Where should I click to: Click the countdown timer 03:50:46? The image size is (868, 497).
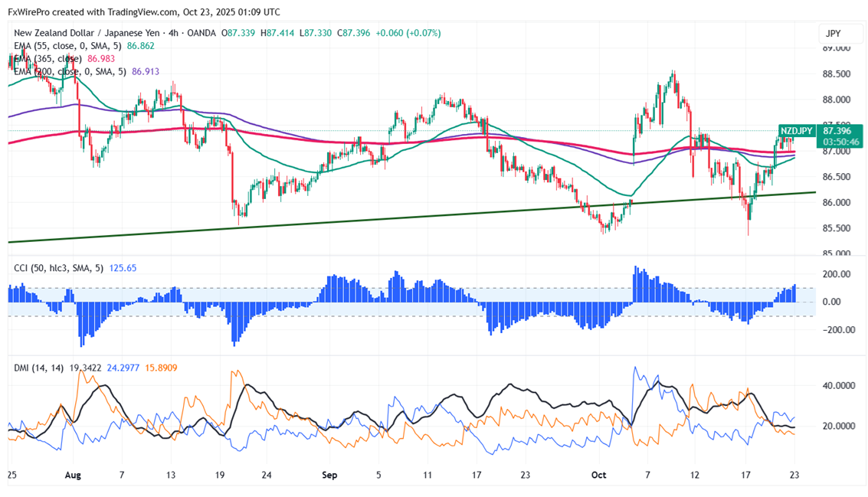841,142
